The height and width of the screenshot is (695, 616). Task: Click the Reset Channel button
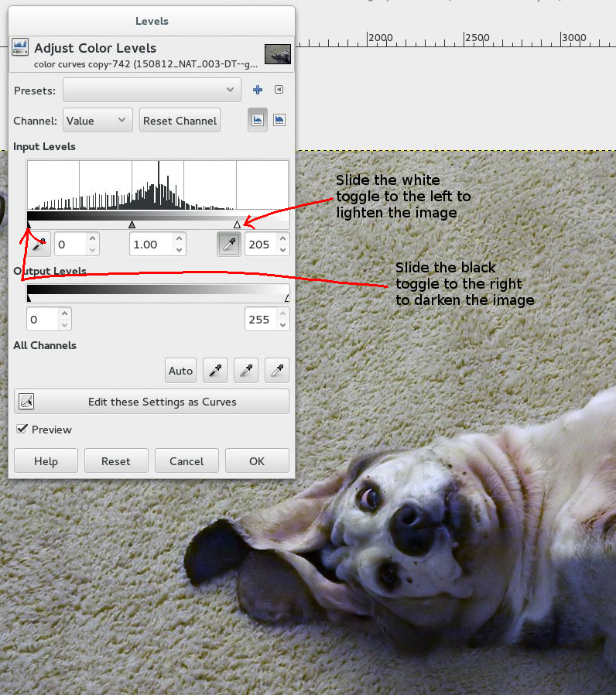180,121
